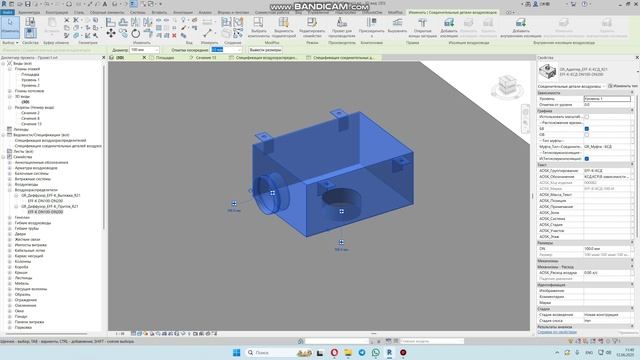Open Opera browser from taskbar

point(334,352)
